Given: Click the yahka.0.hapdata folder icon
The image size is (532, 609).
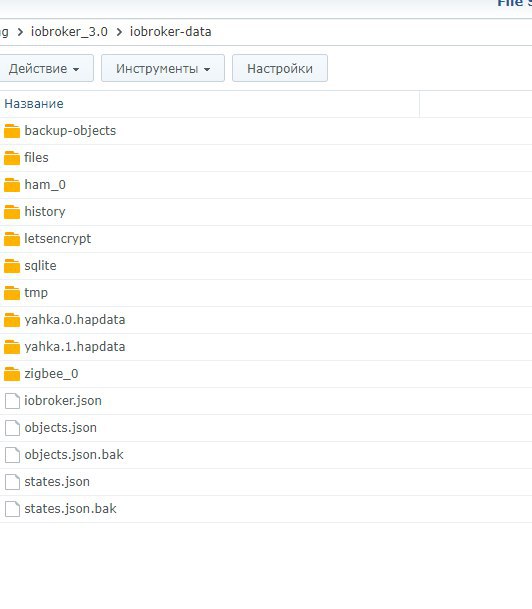Looking at the screenshot, I should (x=12, y=320).
